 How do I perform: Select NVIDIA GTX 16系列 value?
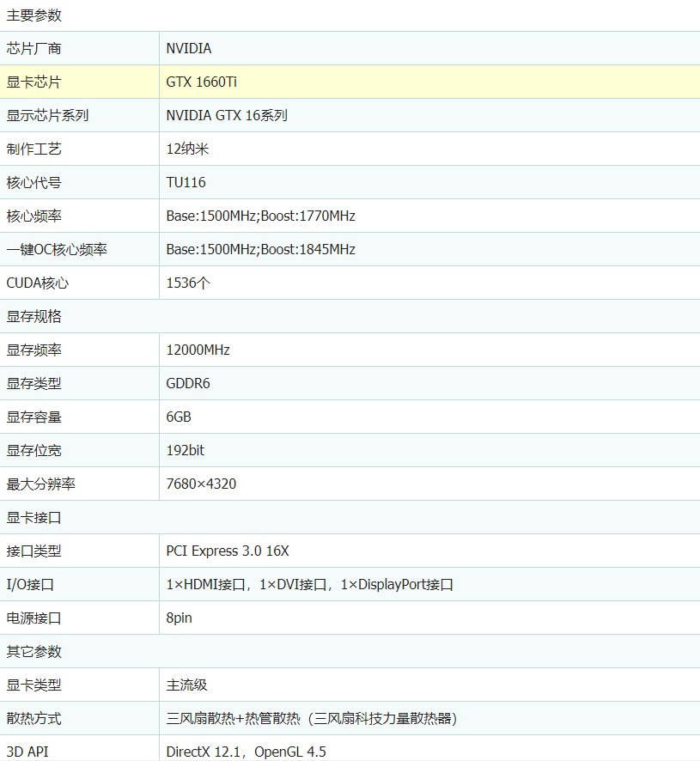pyautogui.click(x=227, y=115)
